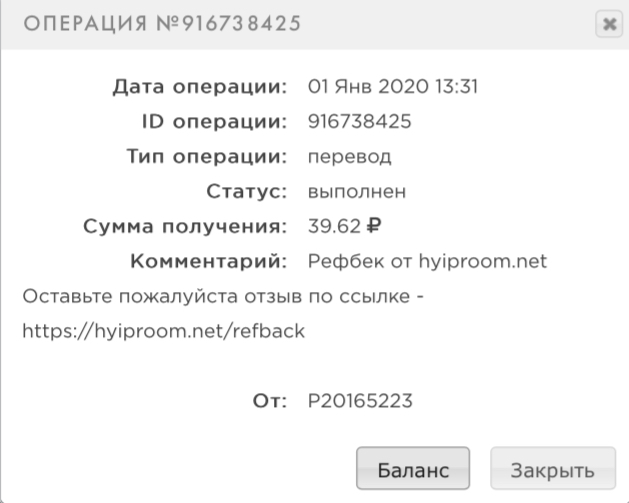Click the operation type перевод
Image resolution: width=629 pixels, height=503 pixels.
349,157
